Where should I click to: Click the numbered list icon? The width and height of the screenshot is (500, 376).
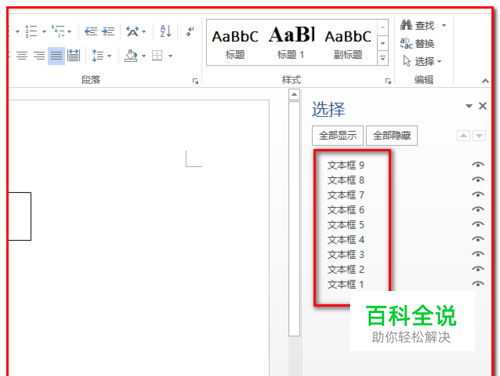(31, 31)
